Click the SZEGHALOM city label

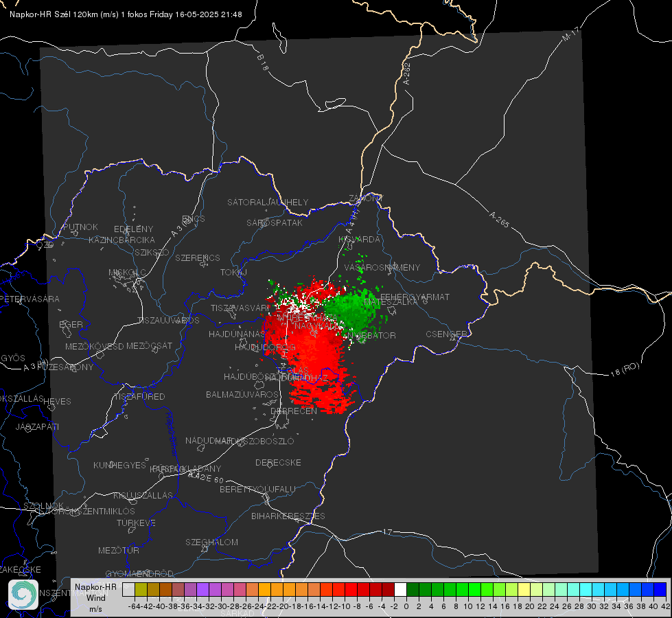[x=211, y=542]
